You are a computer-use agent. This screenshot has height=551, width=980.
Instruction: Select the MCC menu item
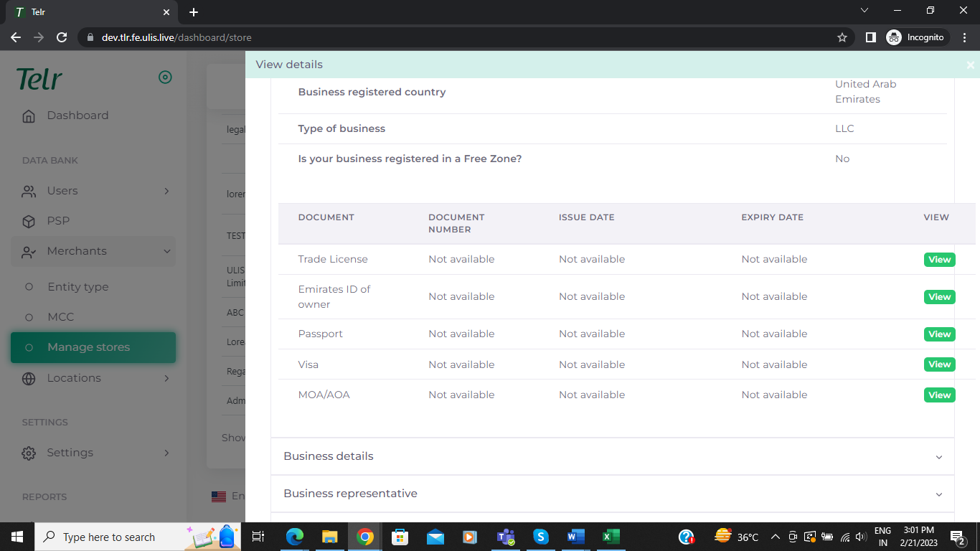60,317
